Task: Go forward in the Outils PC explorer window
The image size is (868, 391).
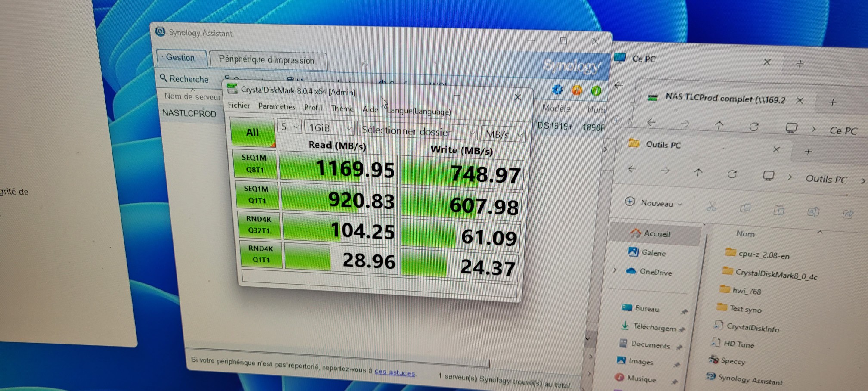Action: (x=665, y=171)
